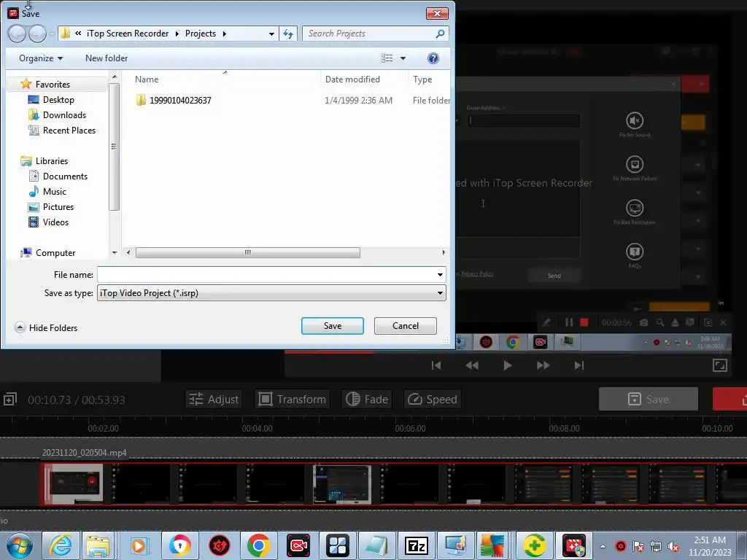747x560 pixels.
Task: Open Recent Places in navigation pane
Action: pyautogui.click(x=69, y=130)
